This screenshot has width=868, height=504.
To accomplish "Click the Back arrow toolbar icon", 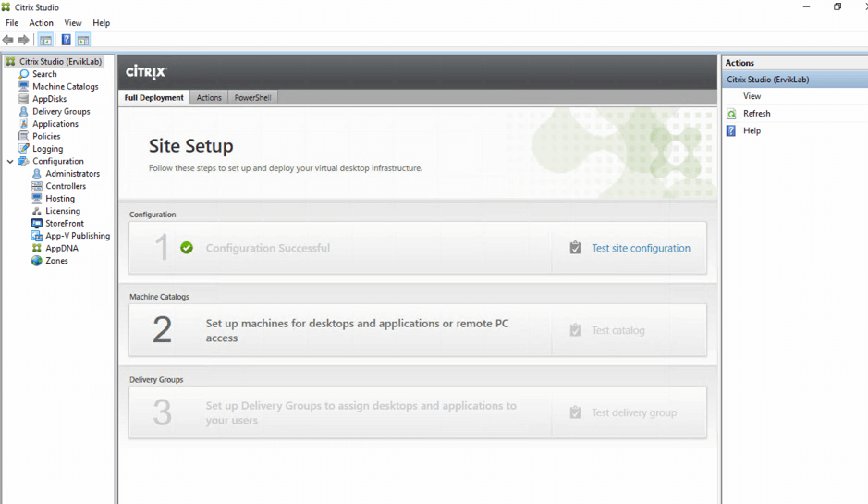I will tap(7, 40).
